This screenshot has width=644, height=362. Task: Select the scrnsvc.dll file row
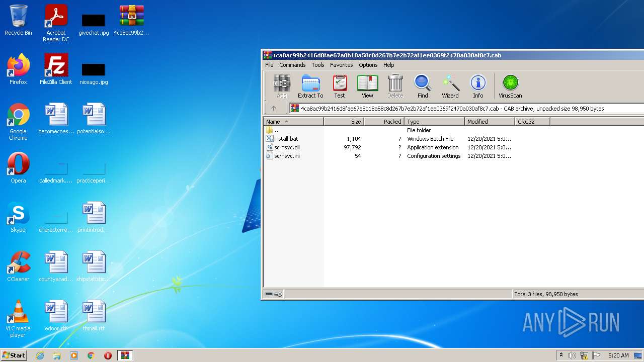pyautogui.click(x=388, y=147)
